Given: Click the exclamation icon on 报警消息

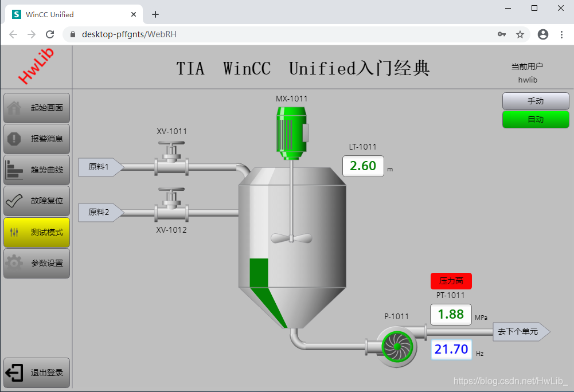Looking at the screenshot, I should 14,139.
